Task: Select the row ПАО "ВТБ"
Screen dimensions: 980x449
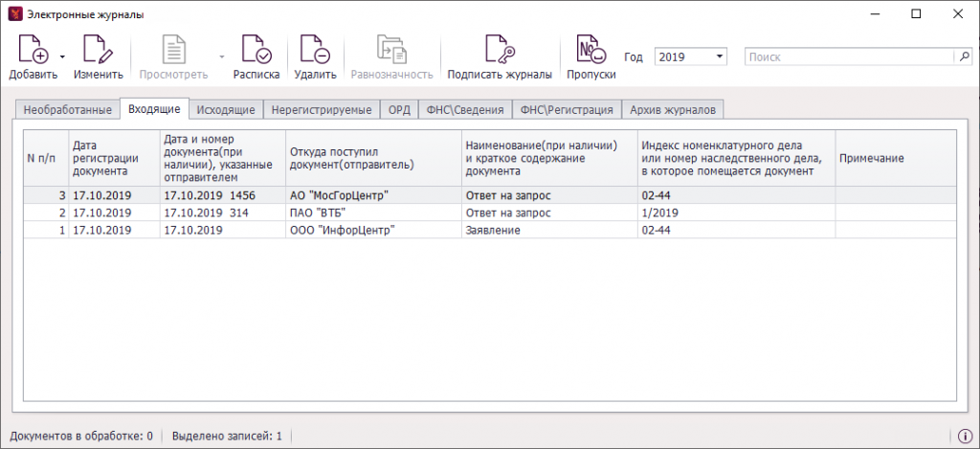Action: 490,213
